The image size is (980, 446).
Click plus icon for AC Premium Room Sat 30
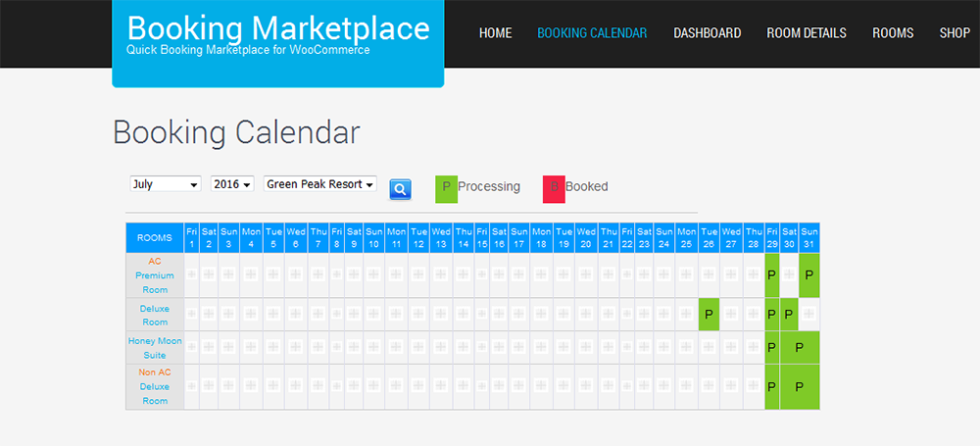(x=789, y=274)
